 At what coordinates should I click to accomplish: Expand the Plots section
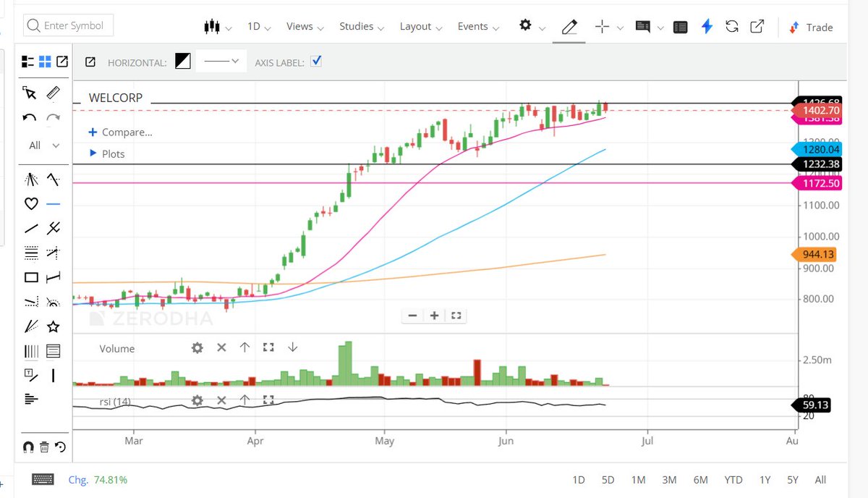[107, 153]
